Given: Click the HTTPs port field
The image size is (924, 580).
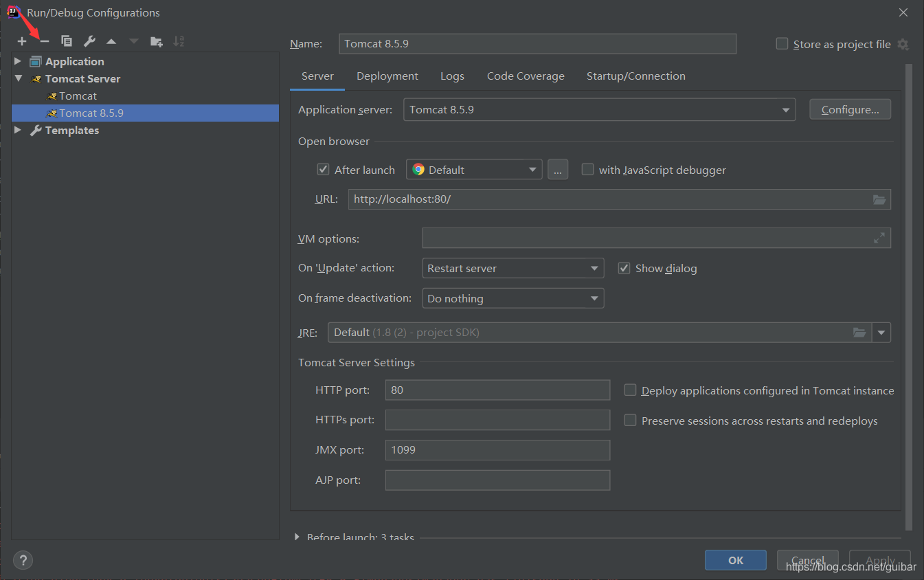Looking at the screenshot, I should click(x=498, y=420).
